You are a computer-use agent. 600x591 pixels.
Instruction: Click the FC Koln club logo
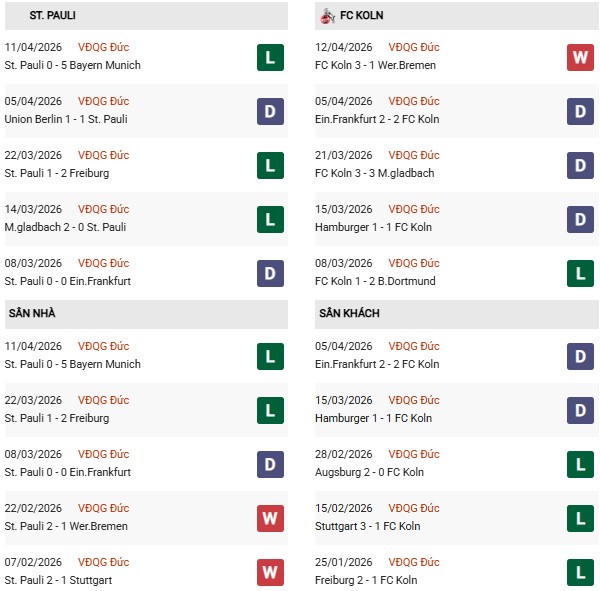(x=327, y=16)
